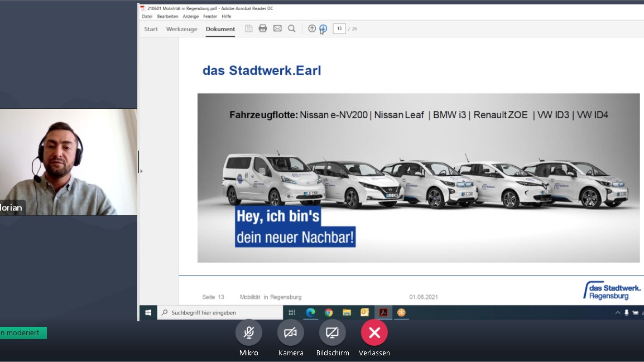This screenshot has height=362, width=644.
Task: Click the presenter's webcam video thumbnail
Action: pyautogui.click(x=69, y=162)
